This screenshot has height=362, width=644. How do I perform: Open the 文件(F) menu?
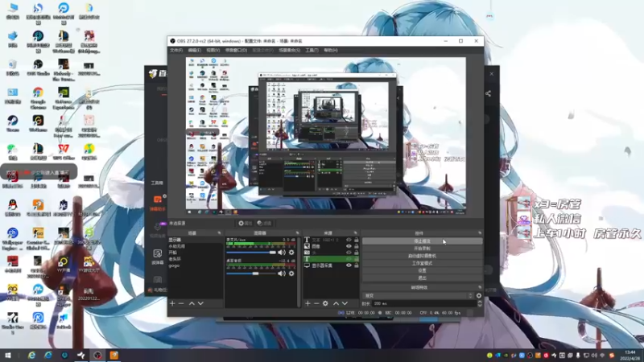coord(176,50)
